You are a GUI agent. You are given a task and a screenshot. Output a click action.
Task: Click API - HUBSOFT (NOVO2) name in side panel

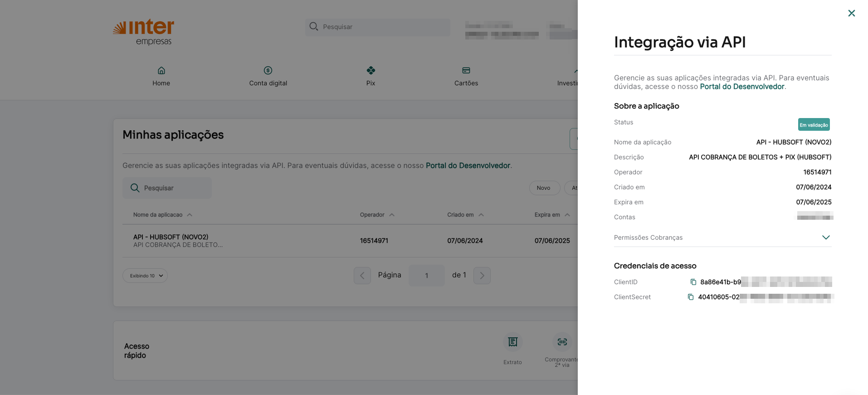point(794,143)
